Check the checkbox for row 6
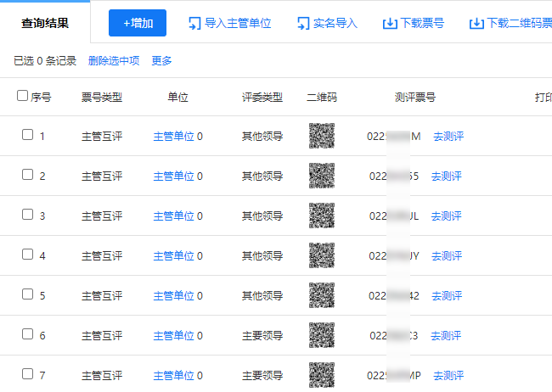552x392 pixels. coord(27,333)
